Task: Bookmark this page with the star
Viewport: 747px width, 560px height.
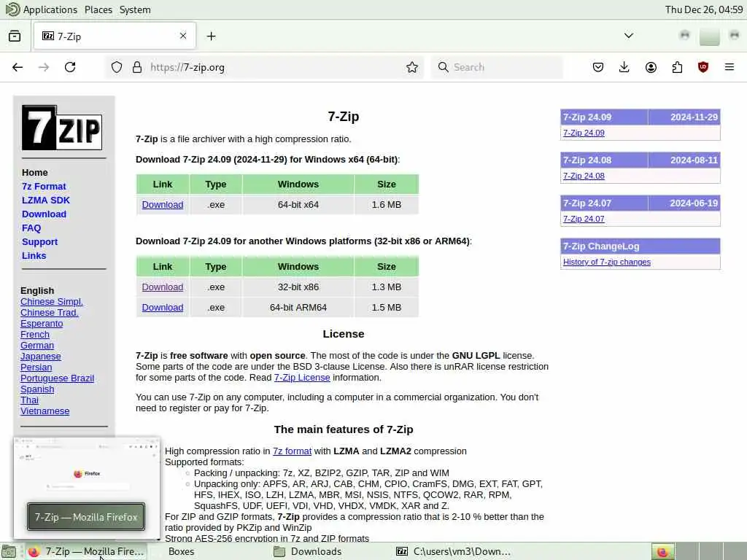Action: coord(412,67)
